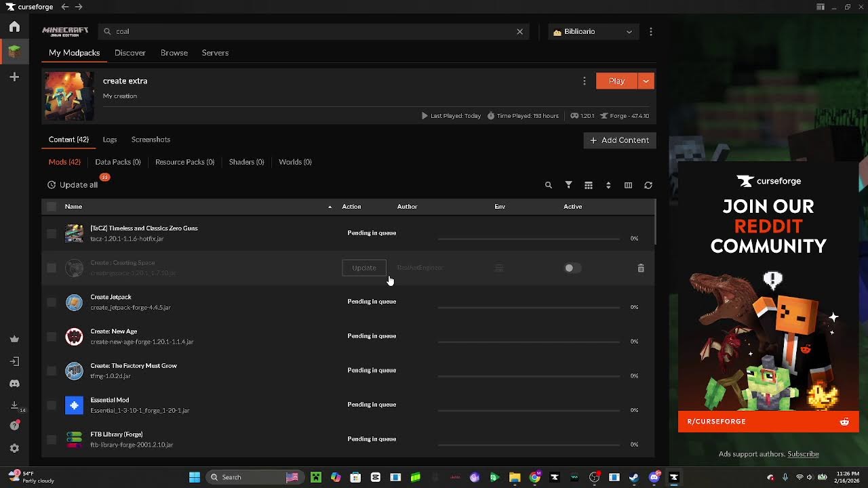Screen dimensions: 868x488
Task: Show the Shaders (0) category
Action: click(x=246, y=162)
